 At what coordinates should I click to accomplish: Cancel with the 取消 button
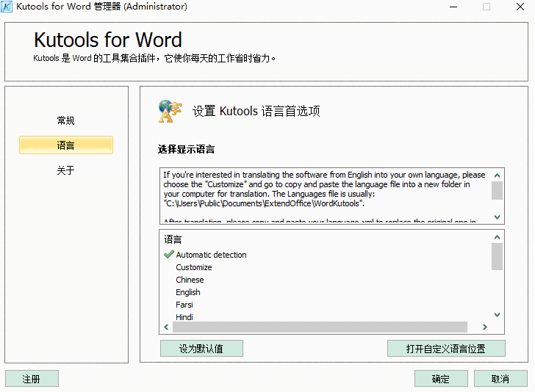[500, 379]
